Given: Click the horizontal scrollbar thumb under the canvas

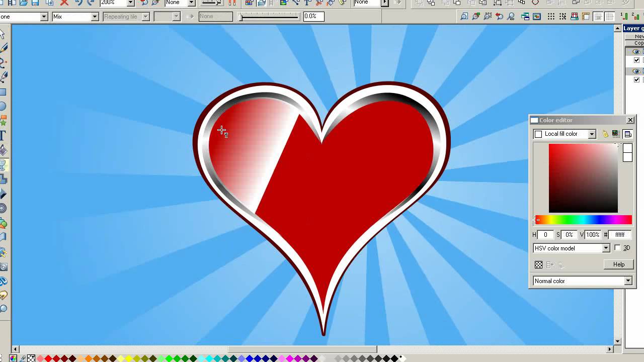Looking at the screenshot, I should [x=302, y=349].
